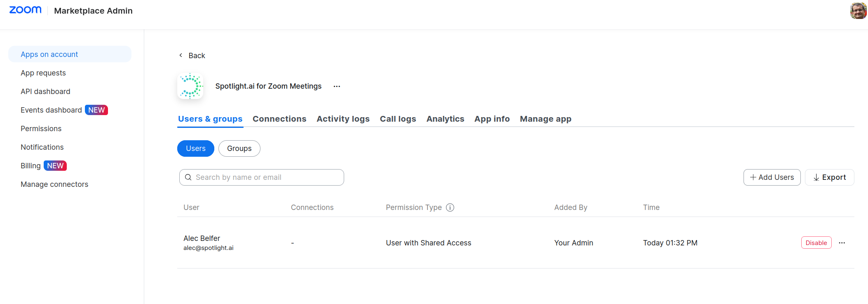Screen dimensions: 868x304
Task: Open Manage connectors in sidebar
Action: 54,184
